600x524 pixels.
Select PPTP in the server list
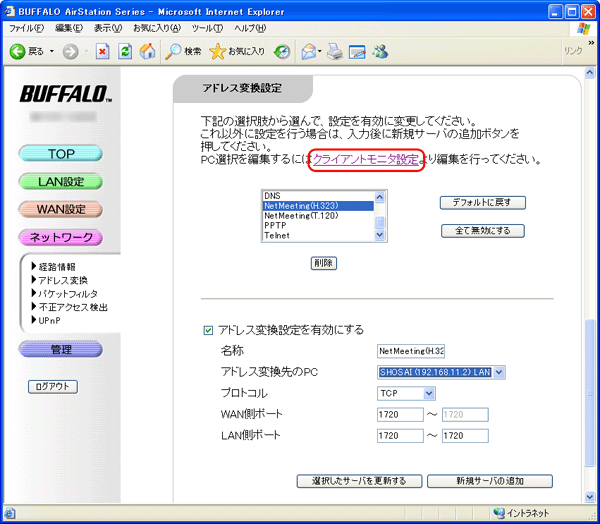(x=318, y=225)
